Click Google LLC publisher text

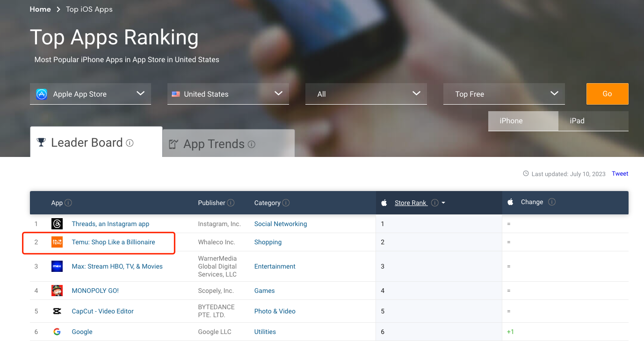tap(215, 332)
